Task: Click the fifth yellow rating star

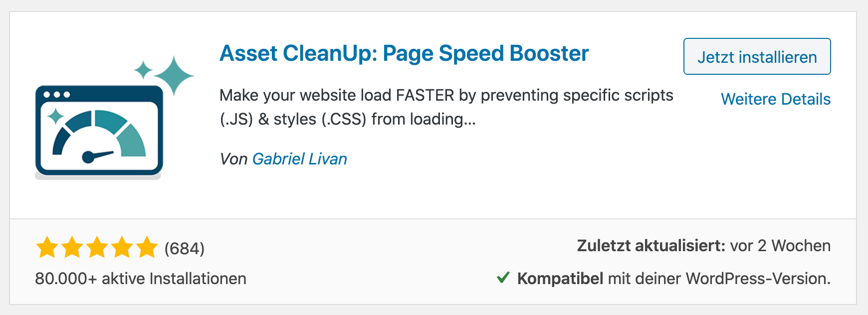Action: [x=147, y=248]
